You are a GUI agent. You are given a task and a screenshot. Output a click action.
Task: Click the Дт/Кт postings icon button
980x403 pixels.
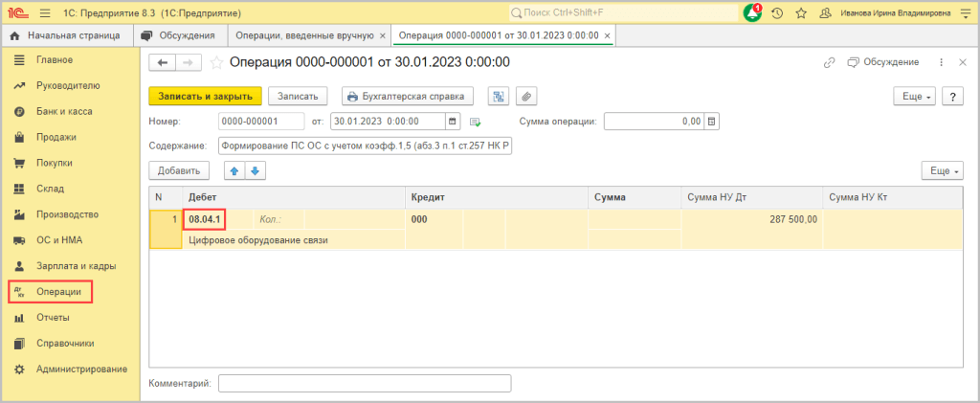pyautogui.click(x=498, y=97)
